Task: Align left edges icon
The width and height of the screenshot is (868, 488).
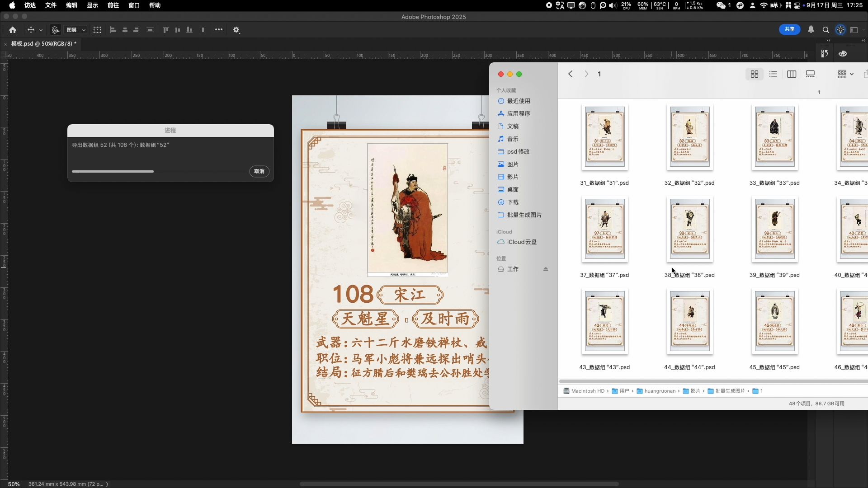Action: (113, 30)
